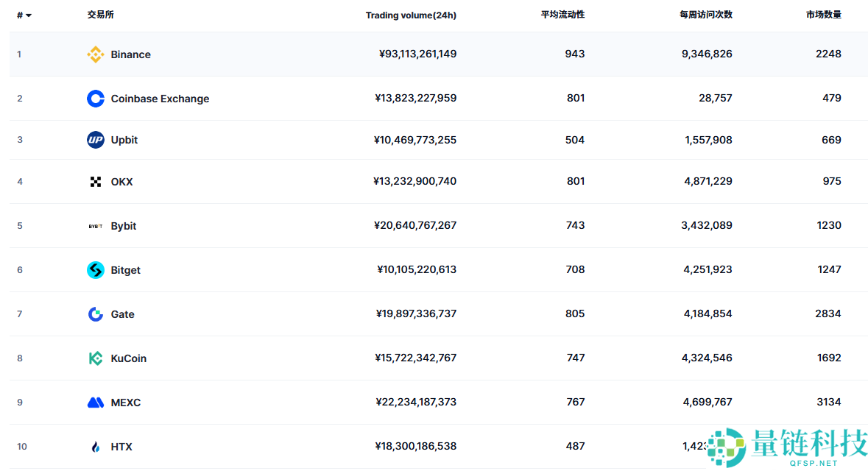Click Upbit weekly visits 1,557,908
The height and width of the screenshot is (471, 868).
708,140
